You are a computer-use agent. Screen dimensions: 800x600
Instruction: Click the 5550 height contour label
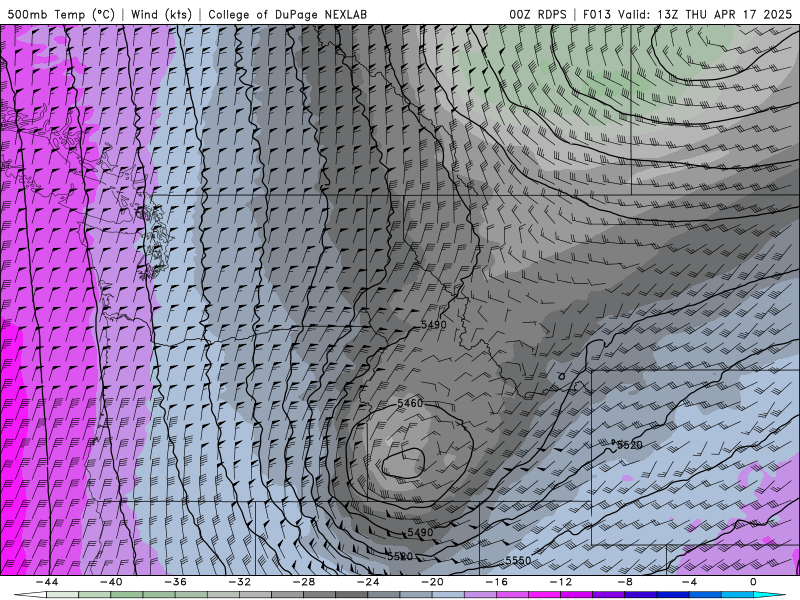(518, 560)
